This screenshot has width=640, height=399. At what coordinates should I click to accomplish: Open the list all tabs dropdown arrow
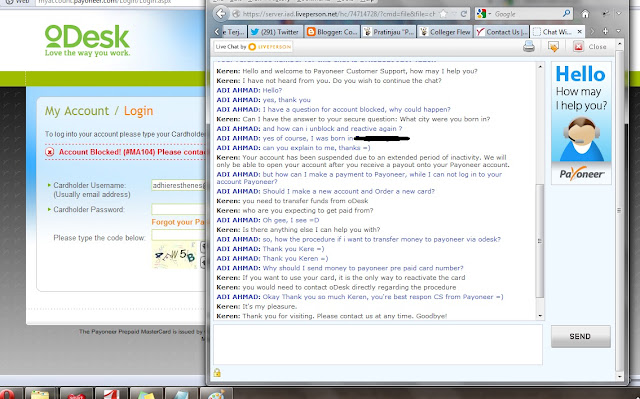tap(618, 31)
